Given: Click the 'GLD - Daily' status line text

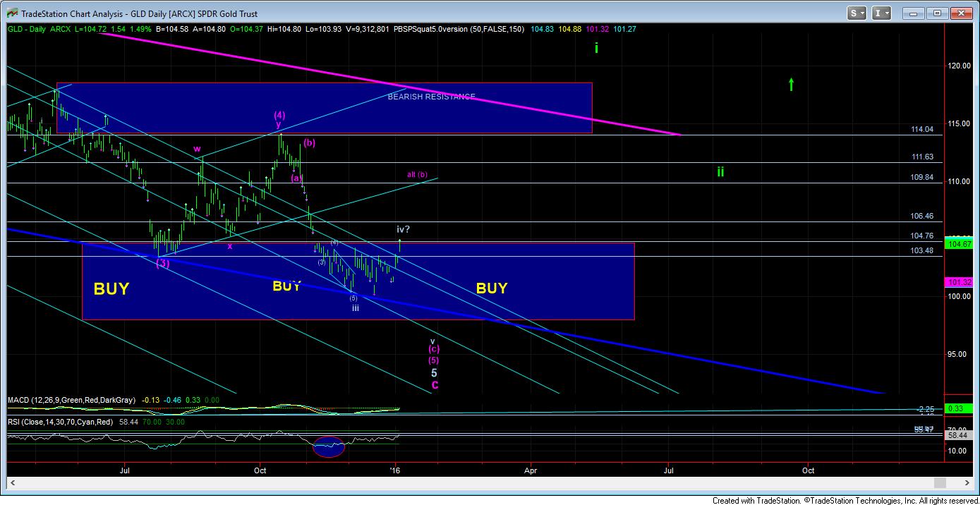Looking at the screenshot, I should click(27, 28).
